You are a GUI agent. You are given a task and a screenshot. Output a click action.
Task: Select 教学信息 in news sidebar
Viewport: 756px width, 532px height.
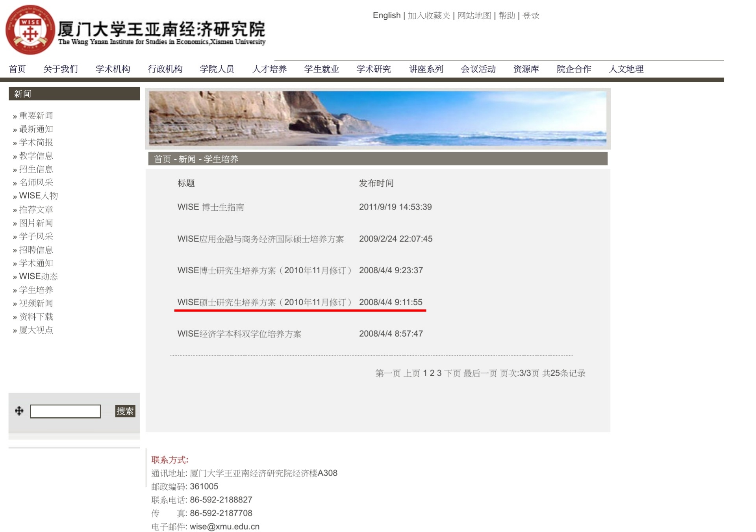pyautogui.click(x=36, y=156)
